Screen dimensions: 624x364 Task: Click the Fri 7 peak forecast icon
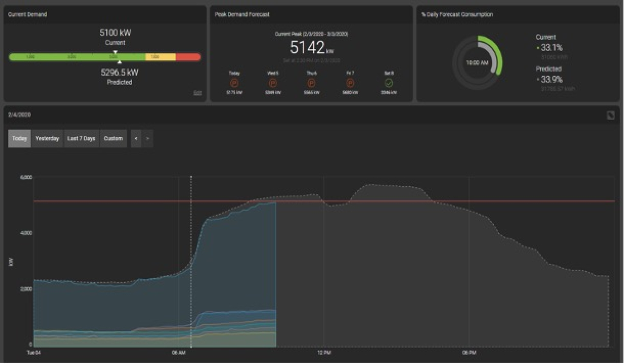tap(350, 83)
